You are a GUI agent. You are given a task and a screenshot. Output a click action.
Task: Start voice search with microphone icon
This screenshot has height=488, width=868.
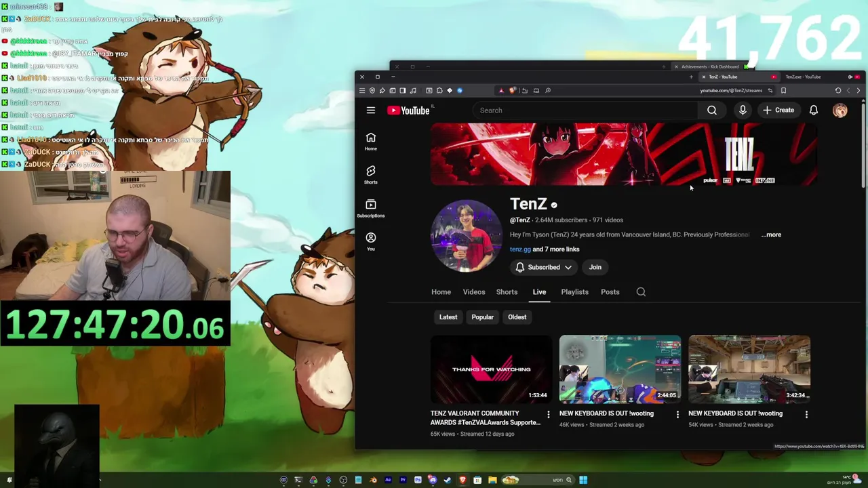click(743, 110)
